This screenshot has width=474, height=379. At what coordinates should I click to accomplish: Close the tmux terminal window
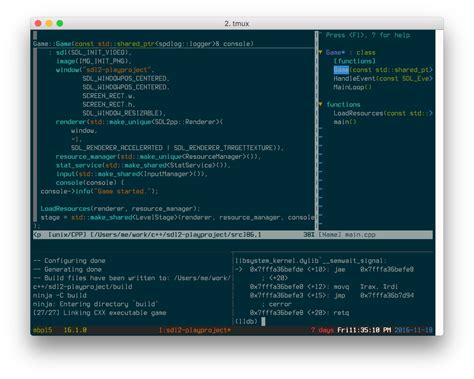[38, 23]
